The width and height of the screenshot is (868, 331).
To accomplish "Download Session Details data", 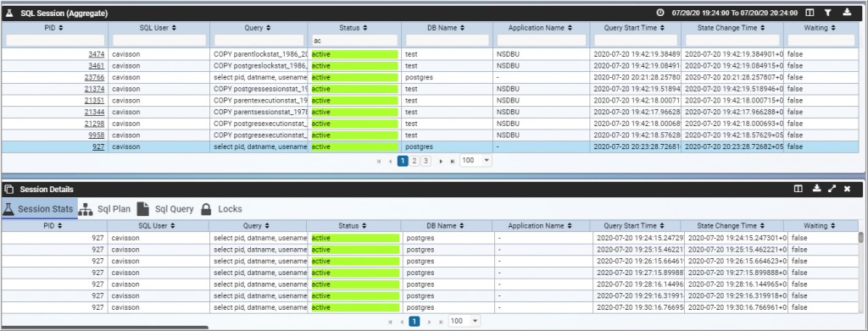I will 816,189.
